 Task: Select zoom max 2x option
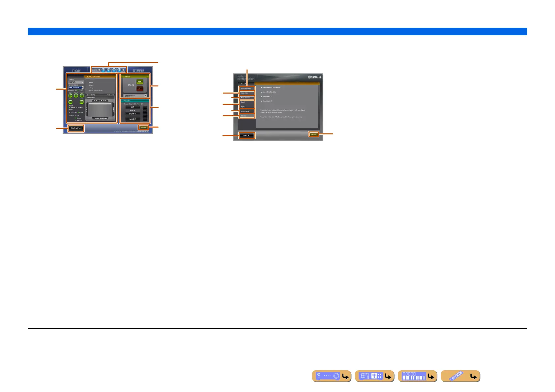(x=261, y=101)
